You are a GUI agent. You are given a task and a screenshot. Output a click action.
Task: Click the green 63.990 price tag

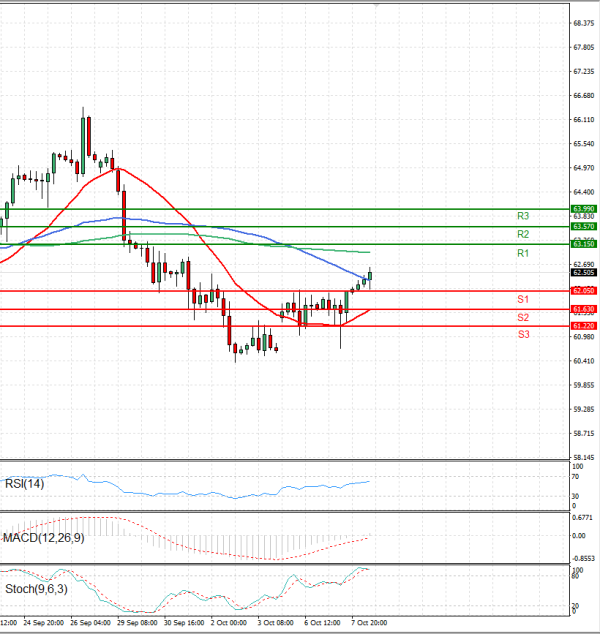point(584,209)
